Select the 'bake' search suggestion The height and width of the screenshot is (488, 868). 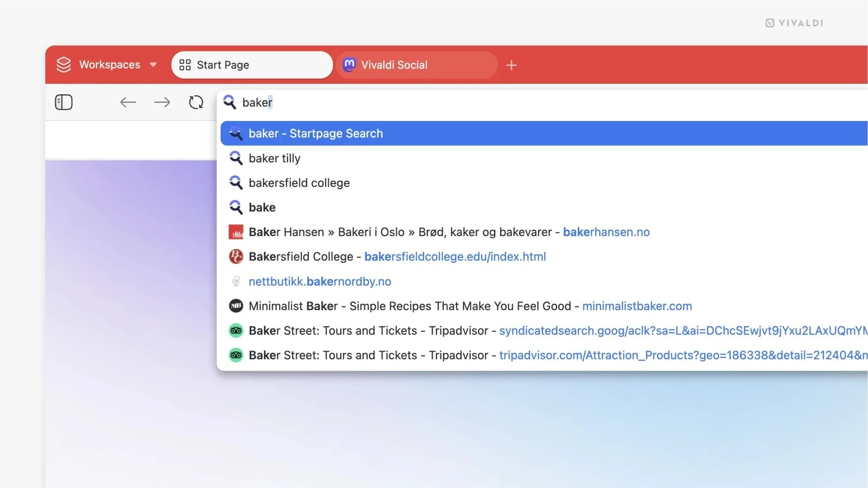coord(262,208)
